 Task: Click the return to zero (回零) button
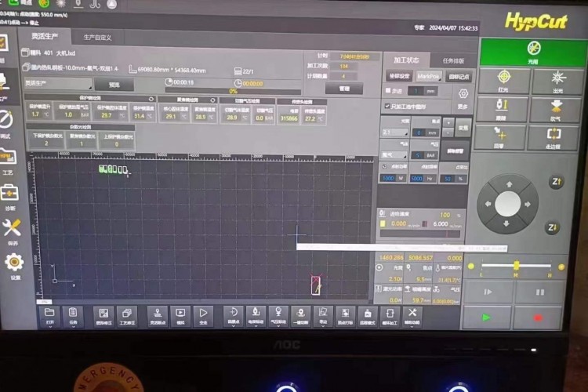[499, 137]
